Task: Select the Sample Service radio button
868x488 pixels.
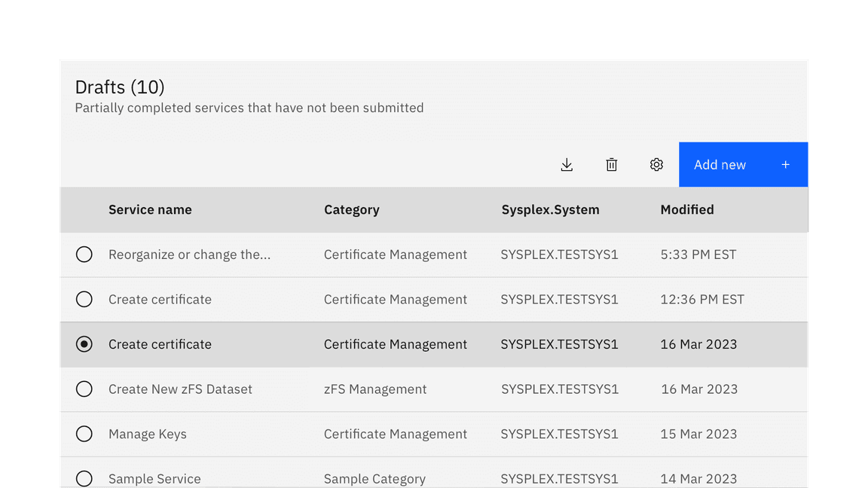Action: [84, 478]
